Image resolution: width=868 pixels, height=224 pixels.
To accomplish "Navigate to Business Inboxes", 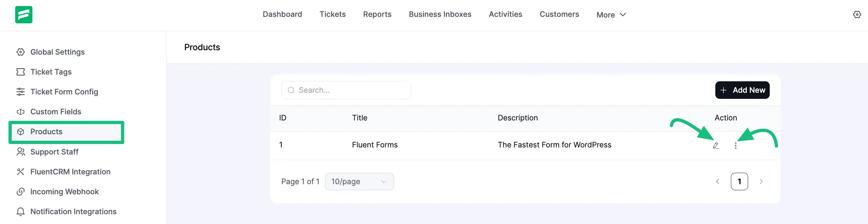I will click(x=440, y=14).
